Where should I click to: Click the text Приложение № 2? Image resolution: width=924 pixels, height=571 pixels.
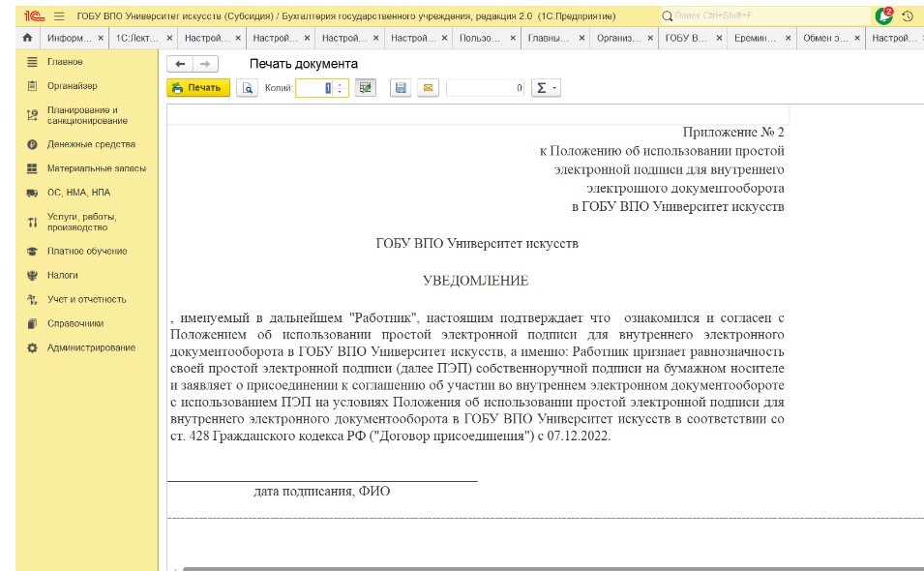click(x=733, y=132)
